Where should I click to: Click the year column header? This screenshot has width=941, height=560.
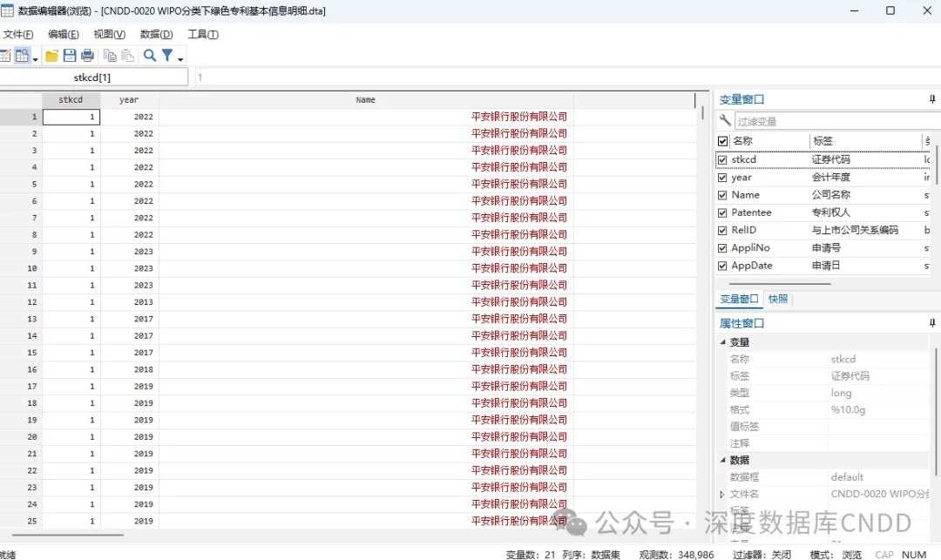pos(129,100)
